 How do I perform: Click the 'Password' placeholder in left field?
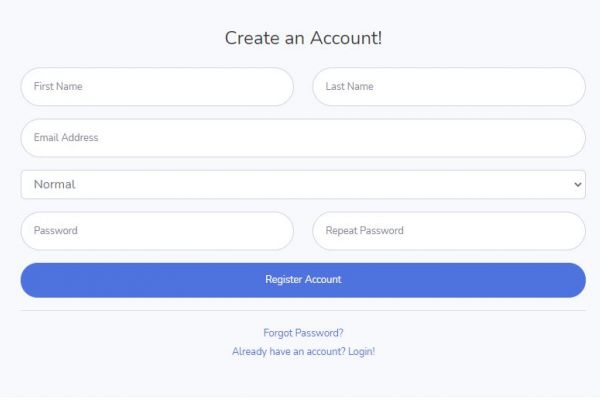[x=56, y=231]
